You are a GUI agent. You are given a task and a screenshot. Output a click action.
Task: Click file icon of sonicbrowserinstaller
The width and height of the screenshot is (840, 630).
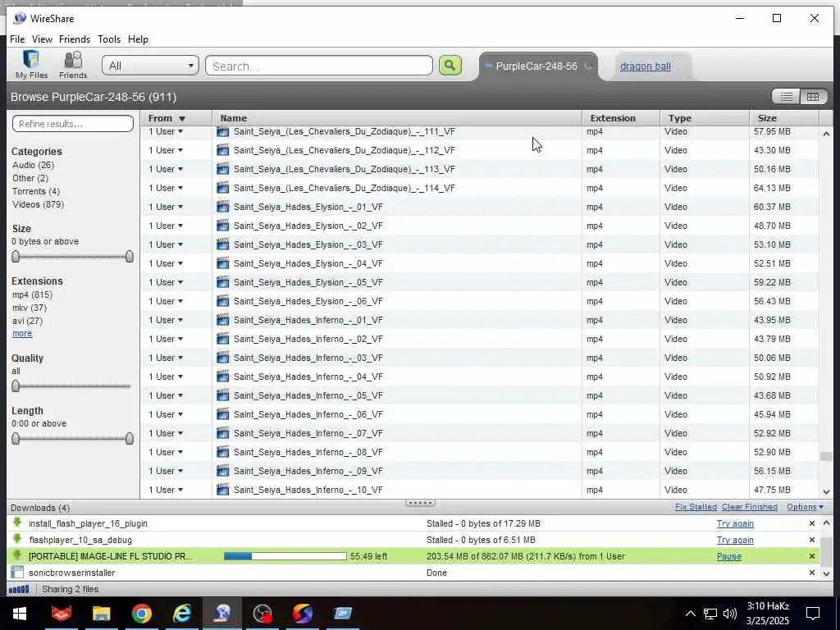[x=17, y=572]
